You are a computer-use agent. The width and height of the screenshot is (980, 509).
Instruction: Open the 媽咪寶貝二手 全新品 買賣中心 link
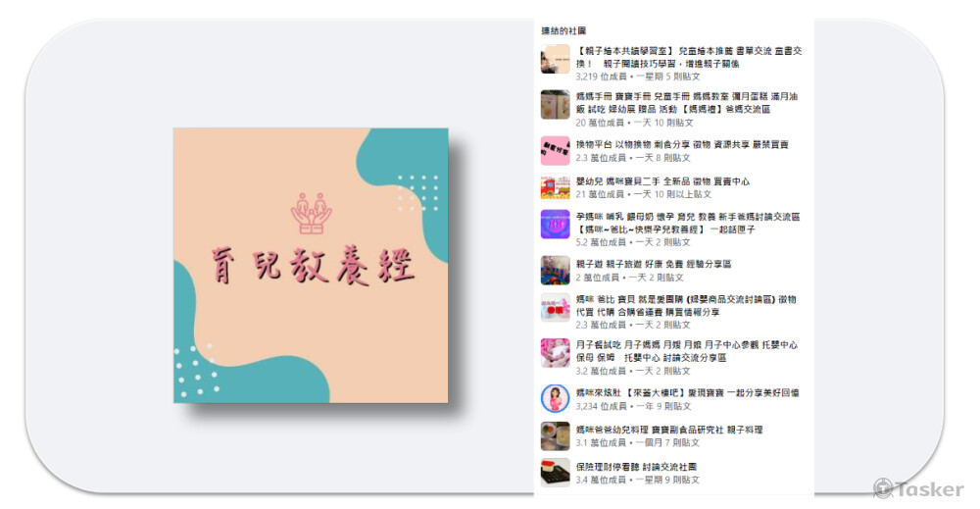click(x=662, y=181)
